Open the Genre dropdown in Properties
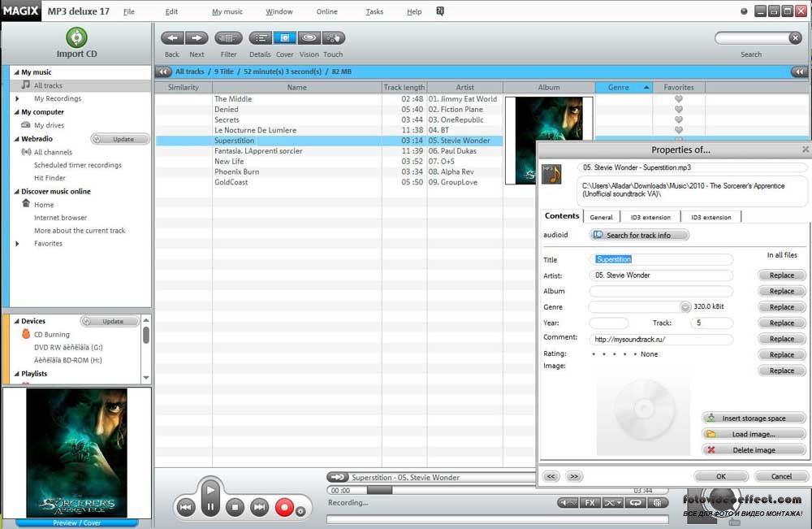 pos(685,307)
